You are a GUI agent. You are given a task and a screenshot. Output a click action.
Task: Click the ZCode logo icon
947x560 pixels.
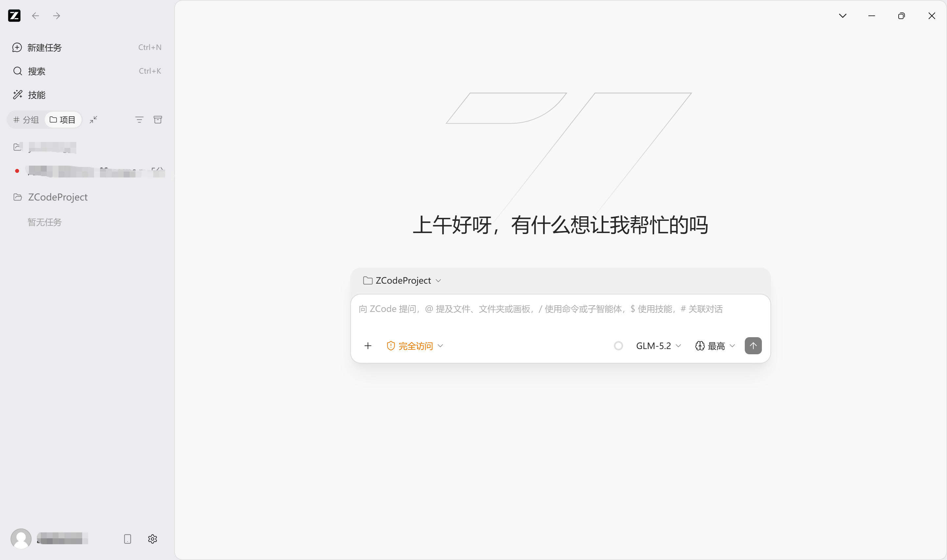point(14,15)
